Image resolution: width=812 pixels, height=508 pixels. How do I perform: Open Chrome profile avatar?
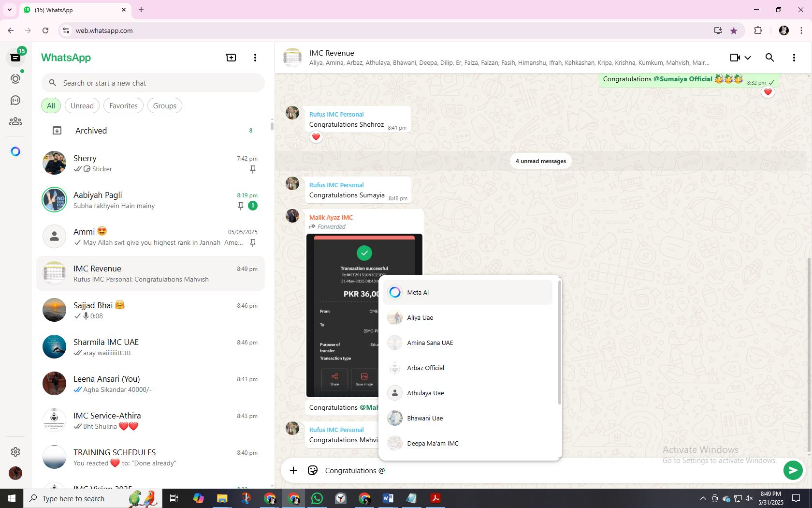tap(784, 30)
